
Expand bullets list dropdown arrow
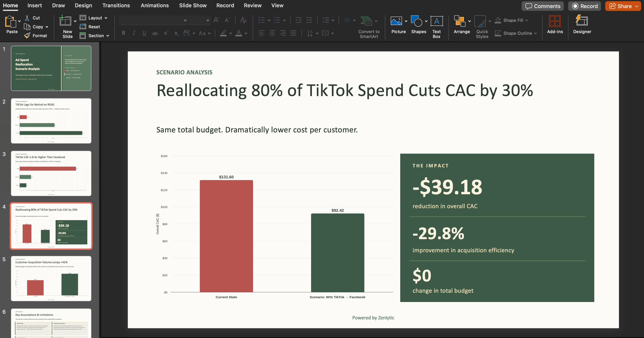tap(269, 20)
